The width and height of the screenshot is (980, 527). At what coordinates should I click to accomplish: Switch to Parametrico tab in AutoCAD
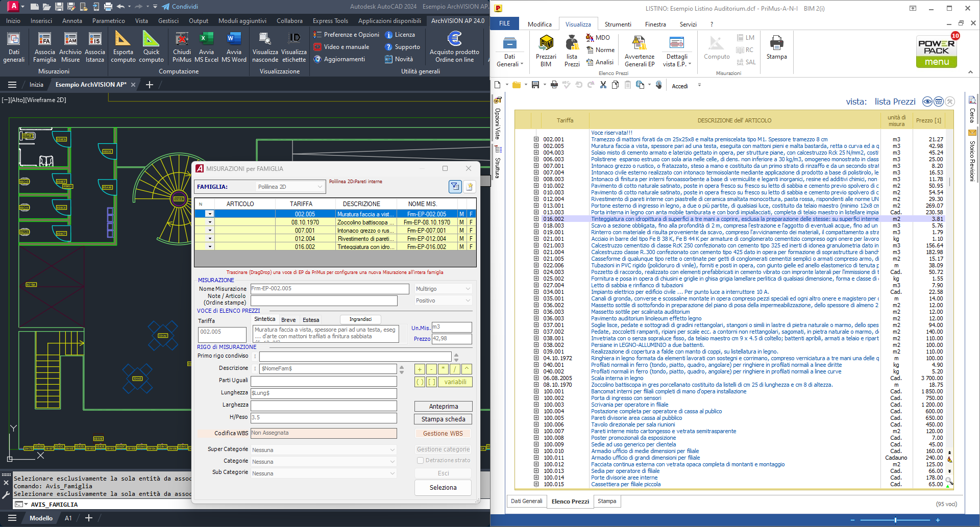109,21
